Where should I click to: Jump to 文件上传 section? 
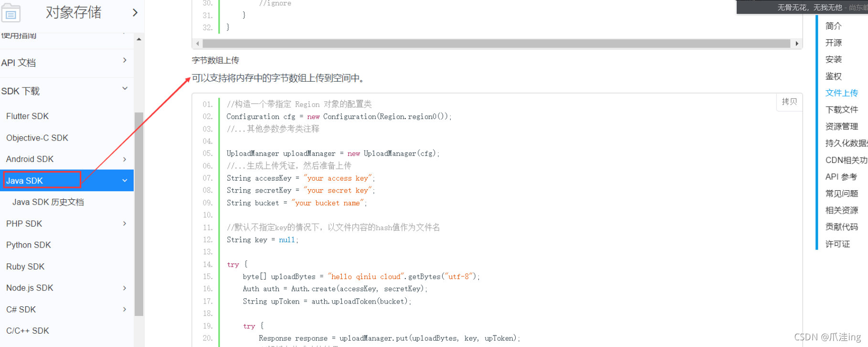pyautogui.click(x=842, y=93)
